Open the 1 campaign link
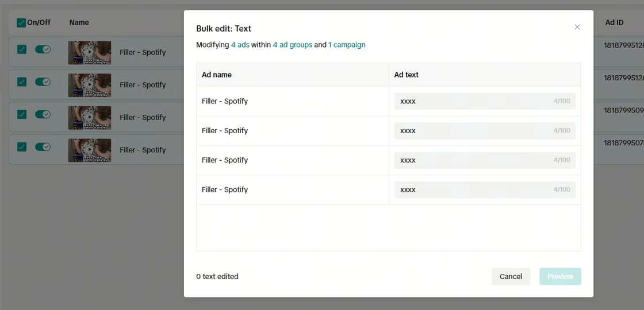The width and height of the screenshot is (644, 310). [347, 45]
